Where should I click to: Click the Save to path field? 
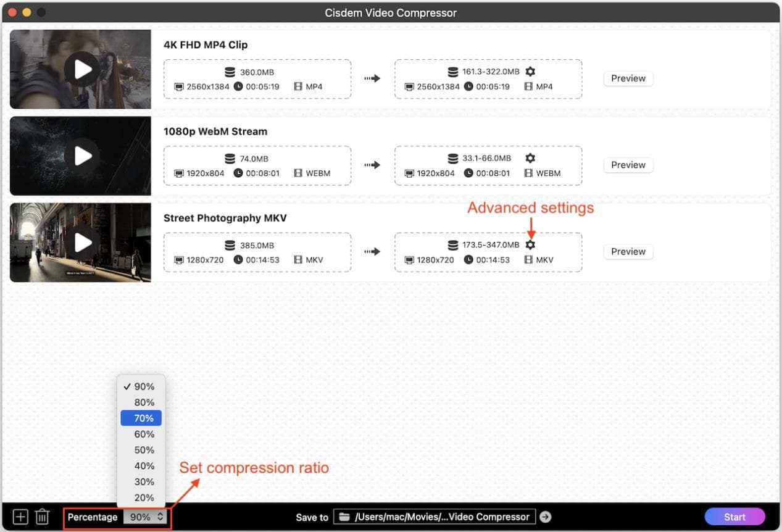tap(438, 517)
